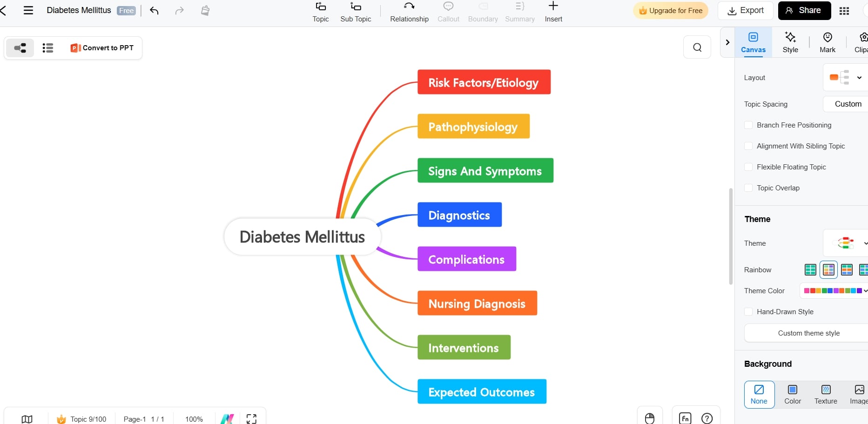Viewport: 868px width, 424px height.
Task: Create a Relationship line
Action: [409, 12]
